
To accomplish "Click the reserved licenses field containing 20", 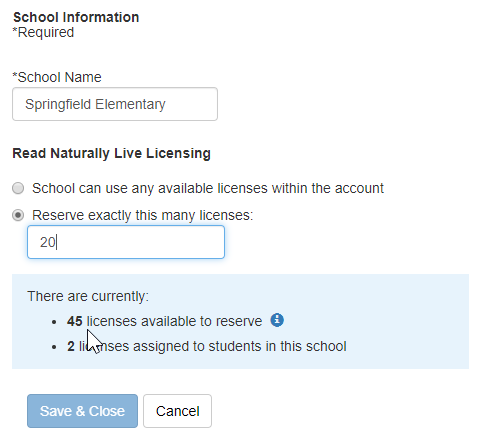I will coord(126,242).
